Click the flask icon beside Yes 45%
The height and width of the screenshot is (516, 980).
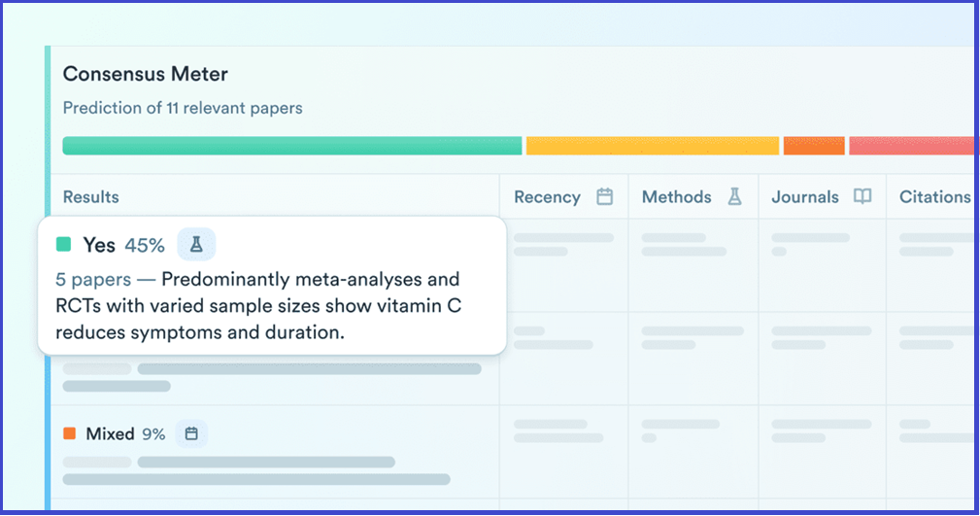[x=196, y=245]
